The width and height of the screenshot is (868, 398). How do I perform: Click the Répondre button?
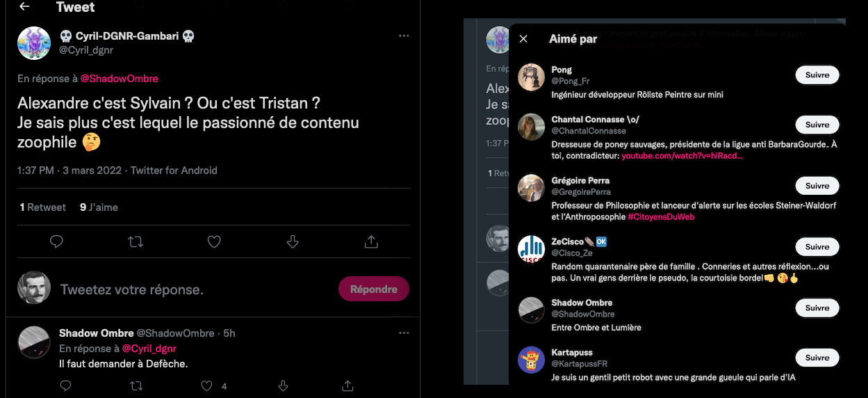373,289
